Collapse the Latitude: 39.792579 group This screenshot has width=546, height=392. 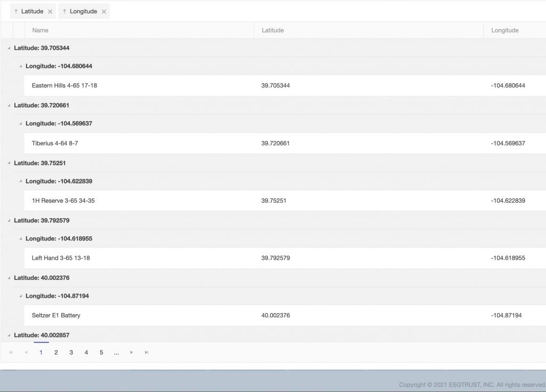point(9,221)
